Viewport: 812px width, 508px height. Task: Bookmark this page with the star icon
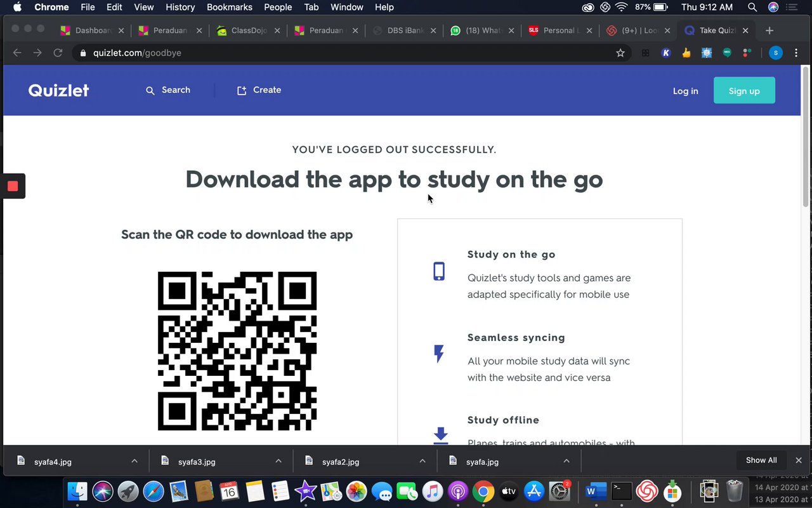tap(620, 53)
